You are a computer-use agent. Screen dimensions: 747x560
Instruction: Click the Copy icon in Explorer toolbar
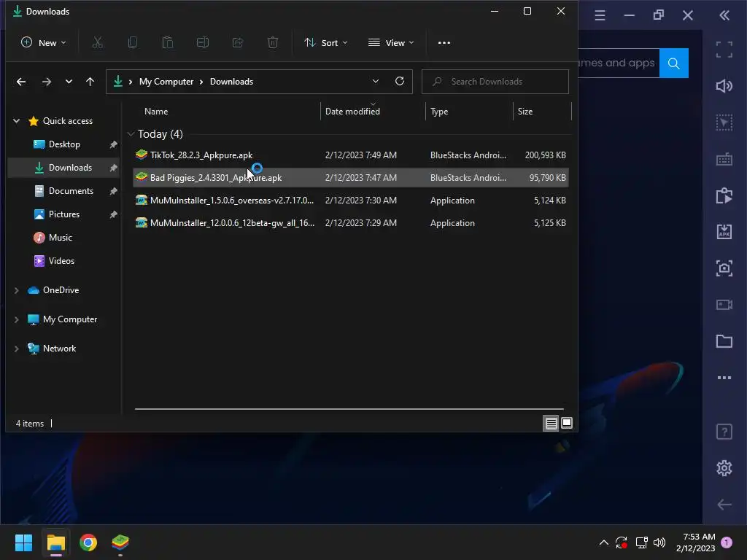pyautogui.click(x=133, y=43)
